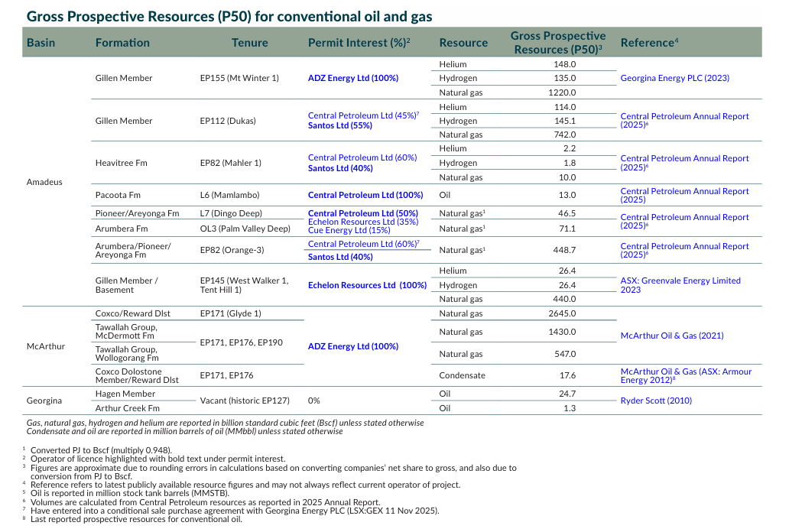Click the 'Tenure' column header
Screen dimensions: 789x532
tap(249, 43)
